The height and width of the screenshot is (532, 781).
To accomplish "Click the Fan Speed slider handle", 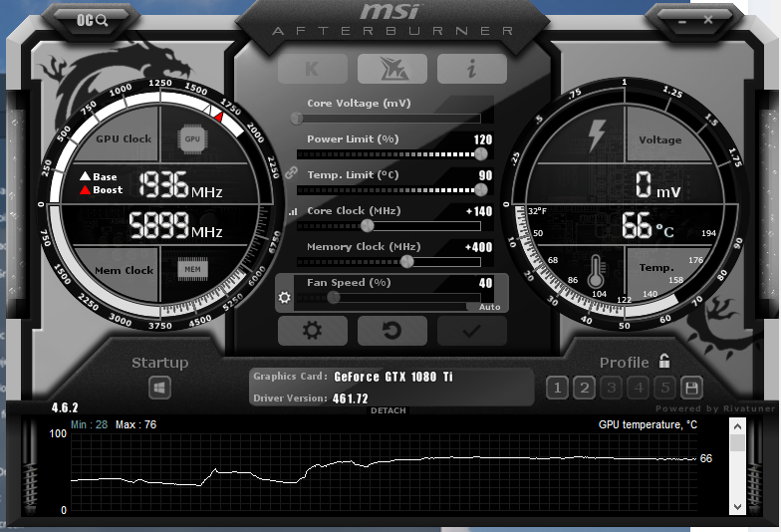I will (333, 297).
